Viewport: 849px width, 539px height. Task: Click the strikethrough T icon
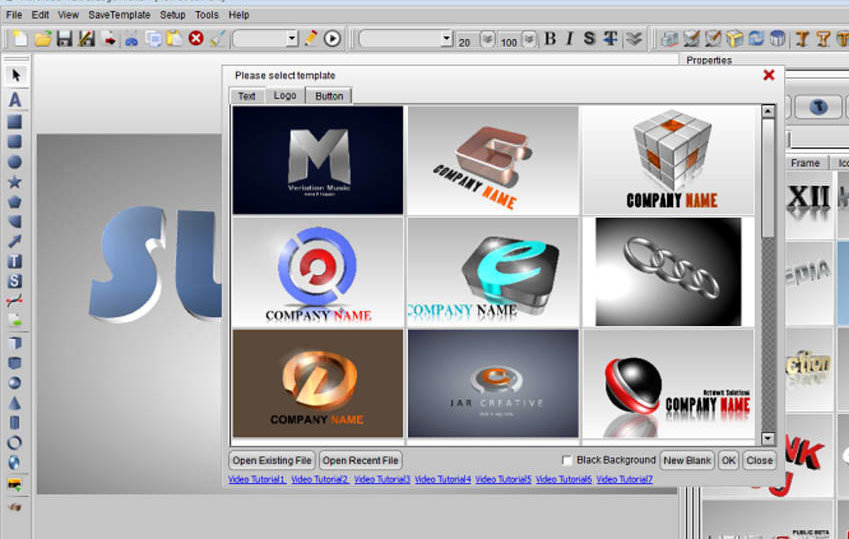coord(611,38)
